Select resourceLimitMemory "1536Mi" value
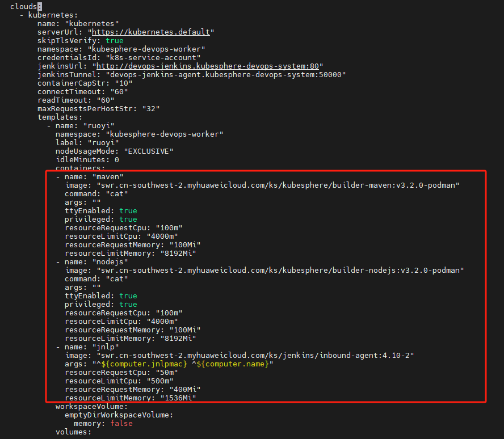The image size is (504, 439). [178, 398]
